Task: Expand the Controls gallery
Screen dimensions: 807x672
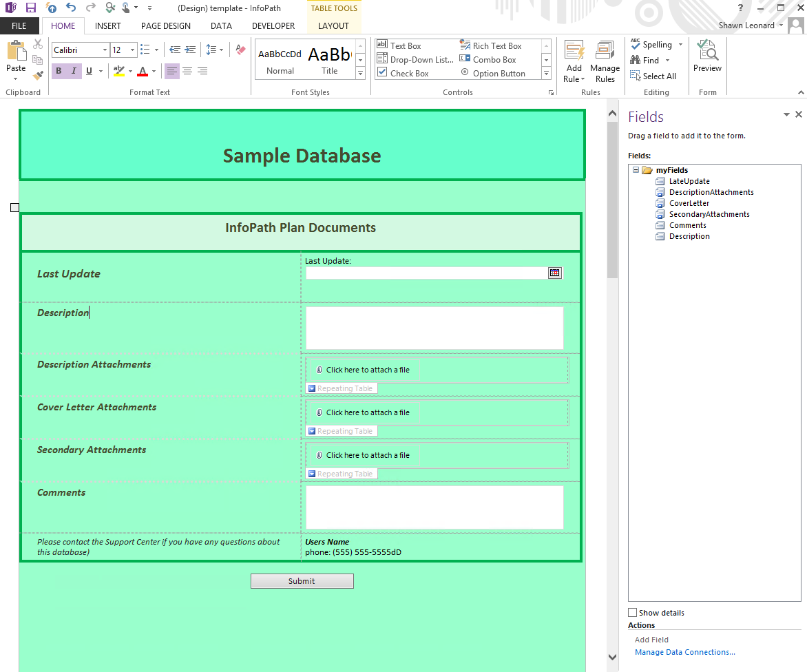Action: (x=547, y=74)
